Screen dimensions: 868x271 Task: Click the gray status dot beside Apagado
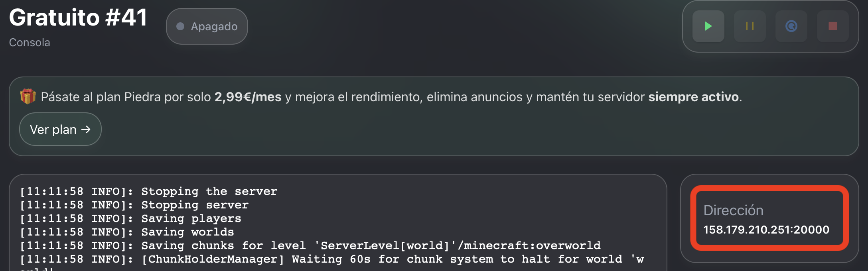pos(180,26)
